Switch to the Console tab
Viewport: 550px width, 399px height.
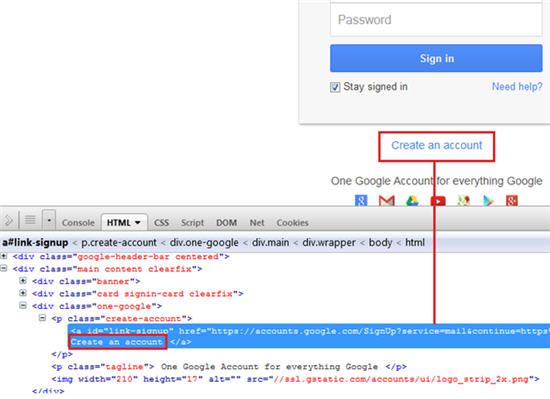point(78,223)
